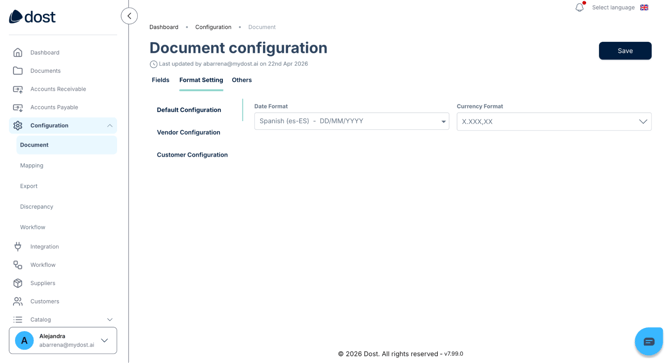Click the Document breadcrumb text
The height and width of the screenshot is (363, 670).
[262, 27]
